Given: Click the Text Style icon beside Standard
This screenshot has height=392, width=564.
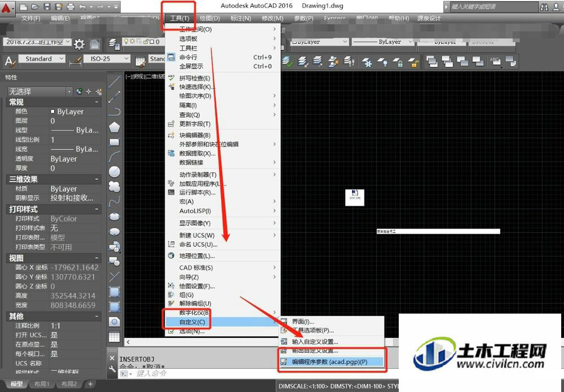Looking at the screenshot, I should (x=10, y=61).
